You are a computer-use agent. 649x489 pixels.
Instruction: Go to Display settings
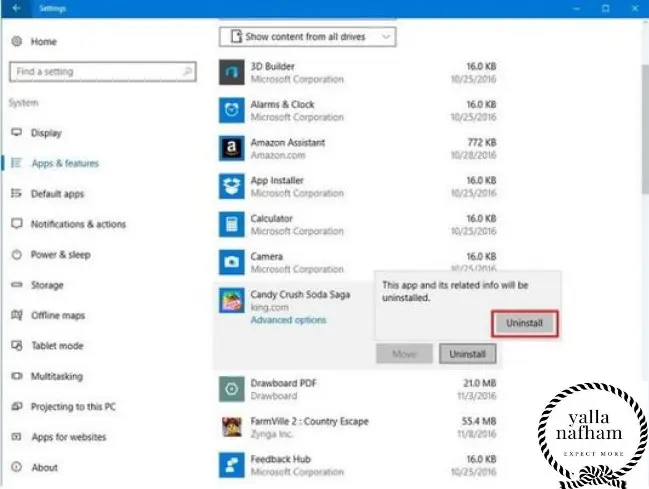pos(46,133)
